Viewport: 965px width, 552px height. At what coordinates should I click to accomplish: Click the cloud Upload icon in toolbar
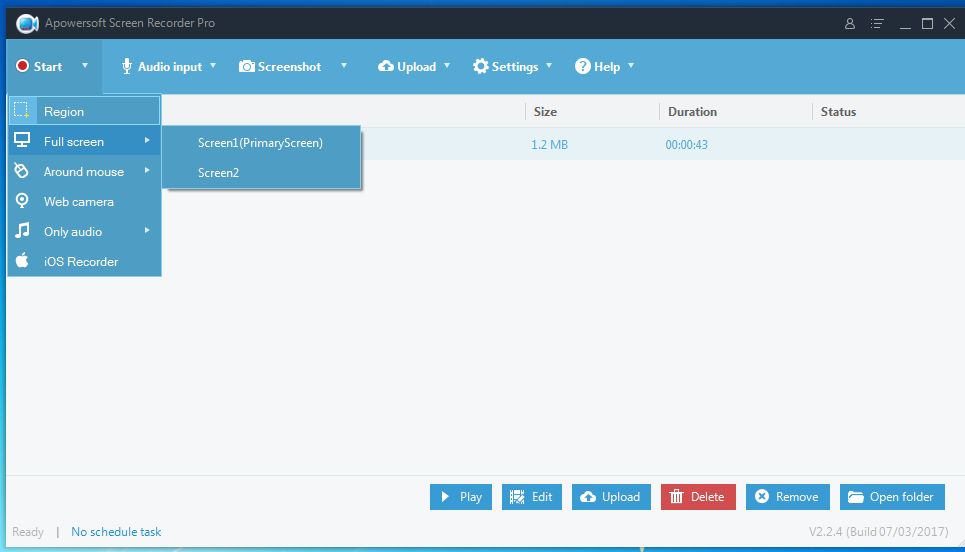point(386,67)
